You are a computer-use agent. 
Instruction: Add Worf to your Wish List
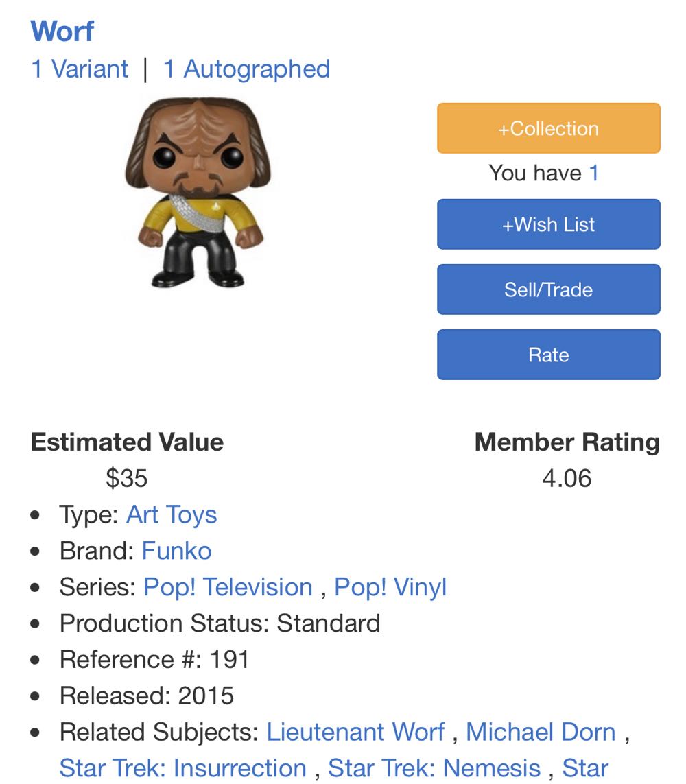point(547,224)
